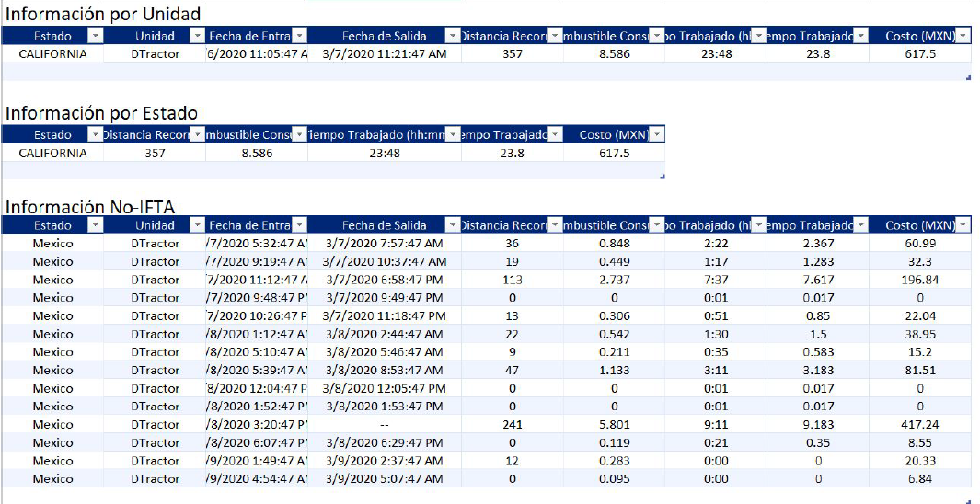Viewport: 980px width, 504px height.
Task: Open Fecha de Entrada filter in Información por Unidad
Action: pos(299,36)
